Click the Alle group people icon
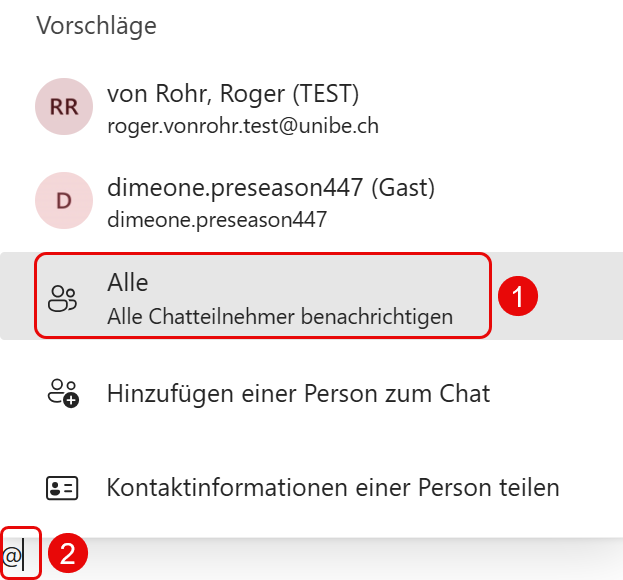This screenshot has width=623, height=580. [x=62, y=298]
